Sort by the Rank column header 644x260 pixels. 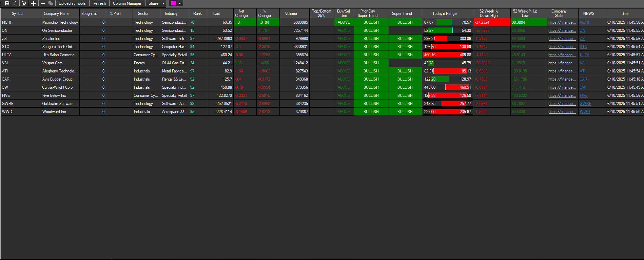click(x=197, y=14)
